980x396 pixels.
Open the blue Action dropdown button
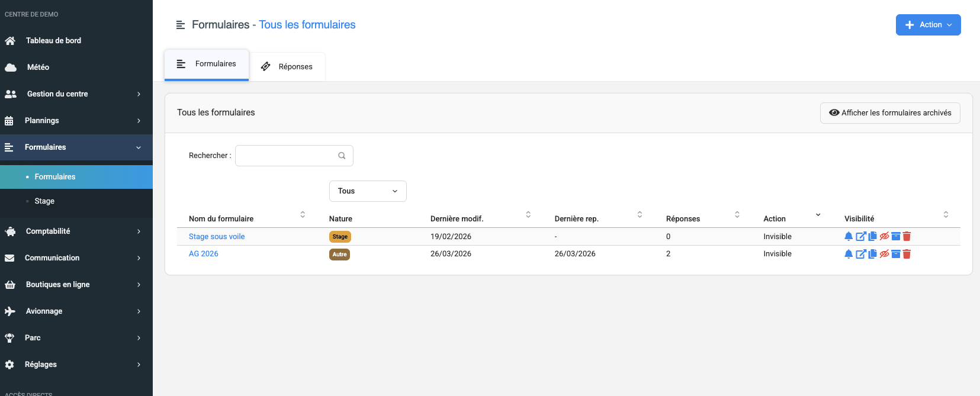(x=928, y=25)
